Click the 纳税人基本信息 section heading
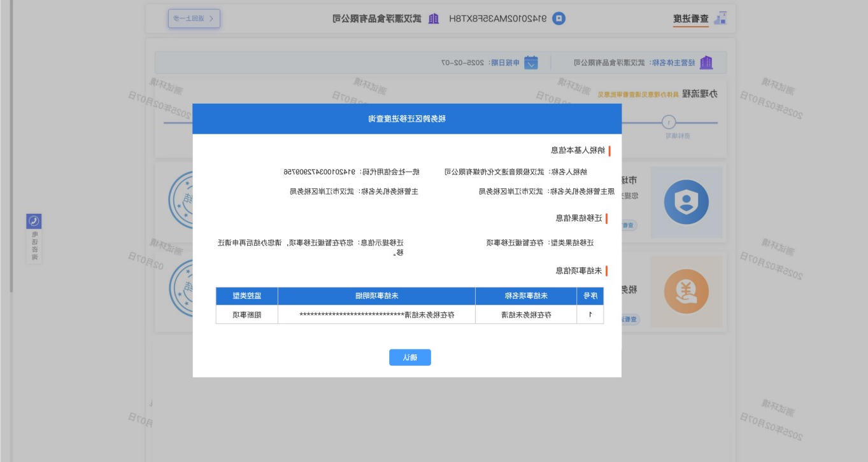This screenshot has height=462, width=868. pyautogui.click(x=578, y=151)
